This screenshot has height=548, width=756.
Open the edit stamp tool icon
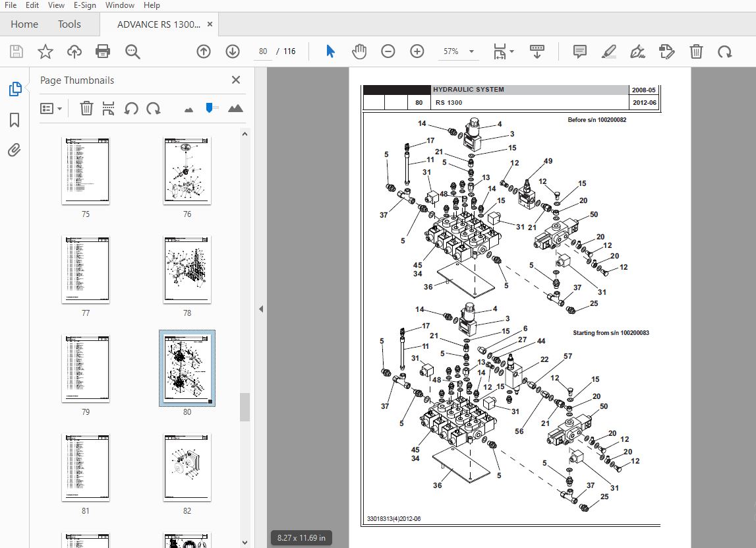(667, 51)
